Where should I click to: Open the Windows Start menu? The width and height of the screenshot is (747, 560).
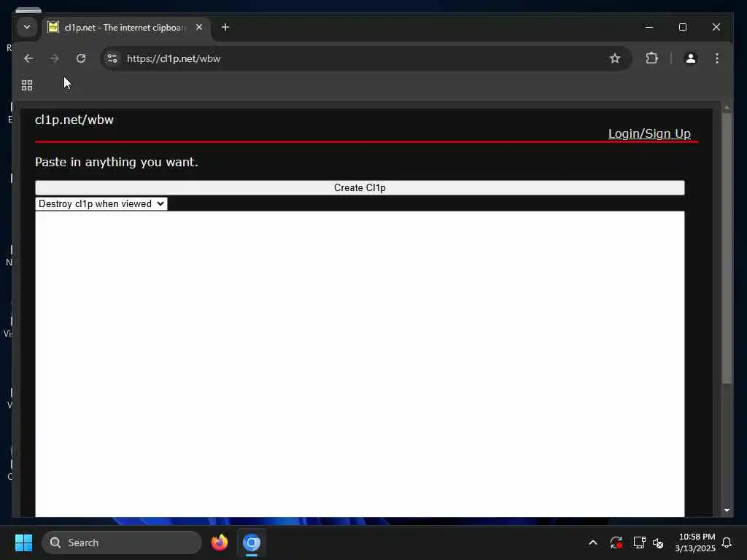click(24, 542)
